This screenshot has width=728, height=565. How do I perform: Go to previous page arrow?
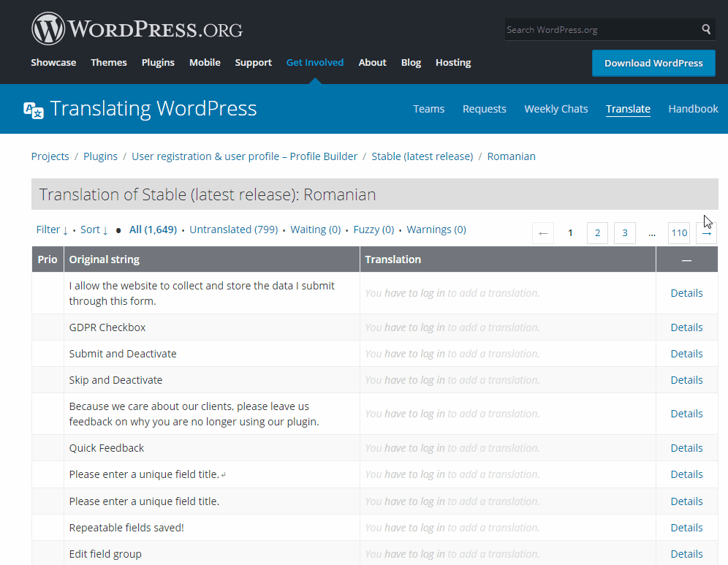pos(543,233)
